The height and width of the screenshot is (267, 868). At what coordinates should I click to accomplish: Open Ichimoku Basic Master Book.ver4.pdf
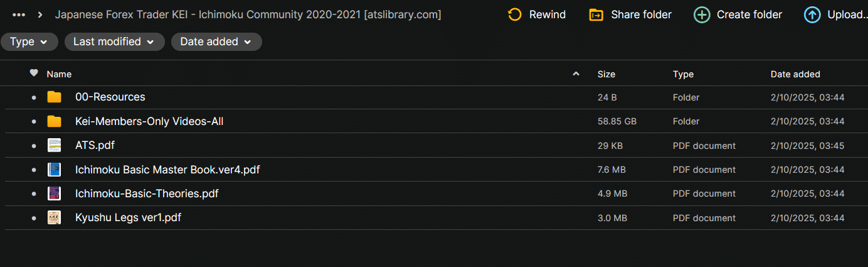[x=167, y=170]
